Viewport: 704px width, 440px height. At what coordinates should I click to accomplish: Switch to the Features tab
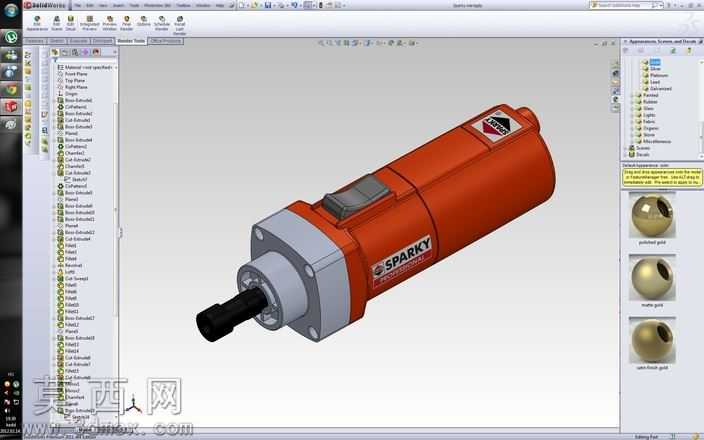point(35,41)
